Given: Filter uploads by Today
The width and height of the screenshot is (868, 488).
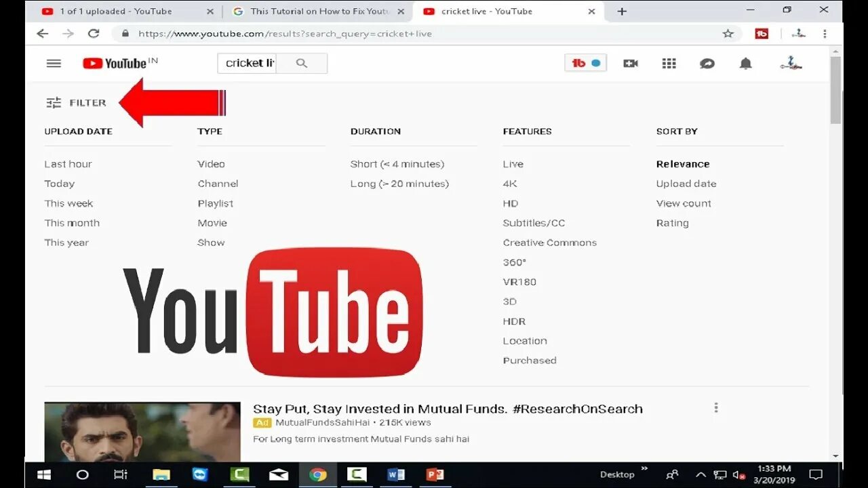Looking at the screenshot, I should (x=60, y=184).
